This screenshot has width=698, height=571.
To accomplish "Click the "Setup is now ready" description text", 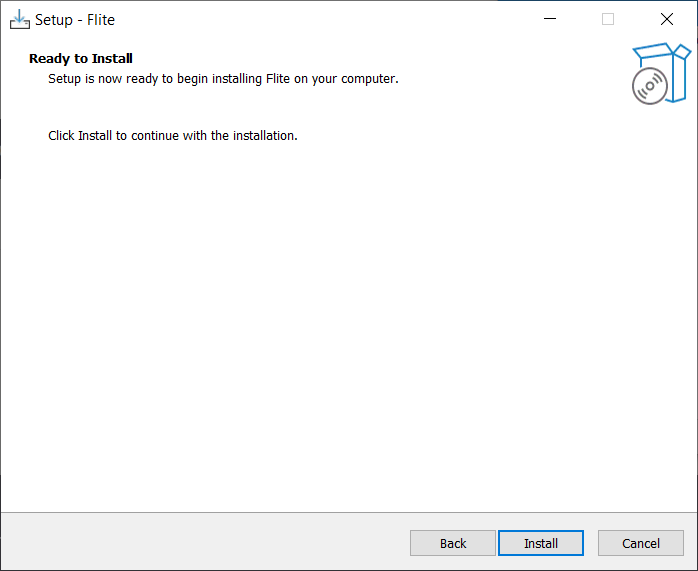I will point(223,78).
